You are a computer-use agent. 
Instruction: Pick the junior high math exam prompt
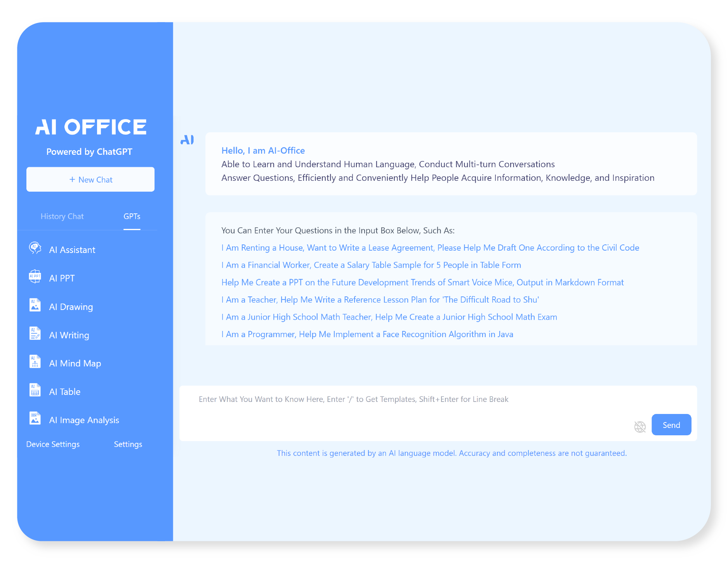389,317
